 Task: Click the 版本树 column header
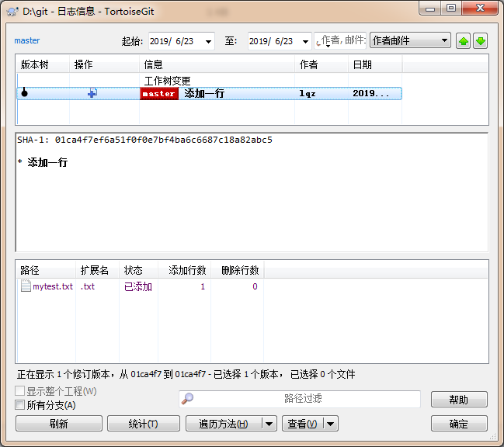tap(43, 64)
